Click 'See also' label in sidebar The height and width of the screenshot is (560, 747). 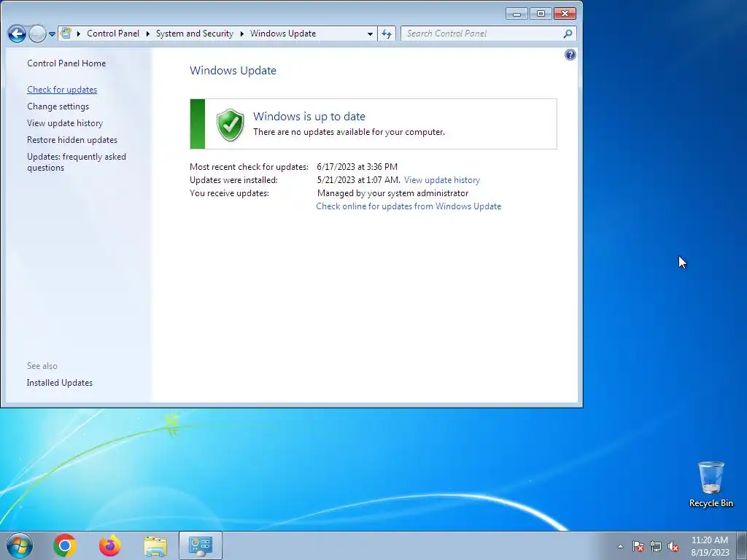[x=42, y=366]
